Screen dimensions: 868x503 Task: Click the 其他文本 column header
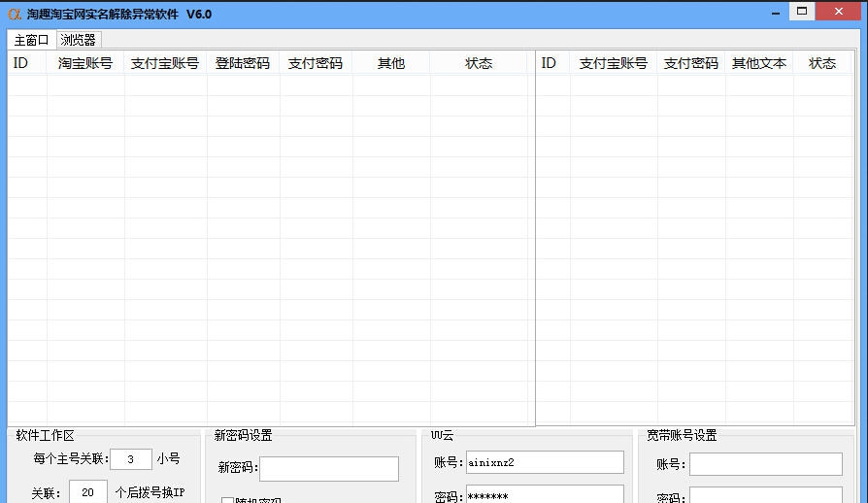pos(759,63)
